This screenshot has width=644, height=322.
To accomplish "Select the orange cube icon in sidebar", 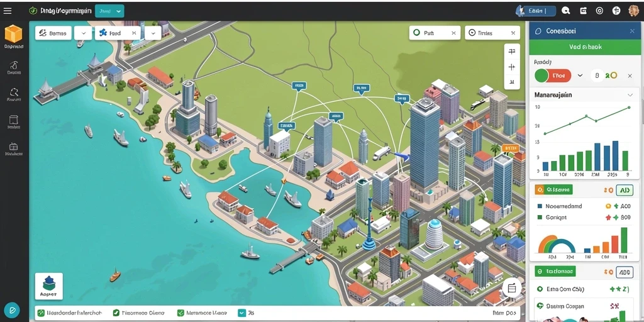I will pyautogui.click(x=13, y=34).
